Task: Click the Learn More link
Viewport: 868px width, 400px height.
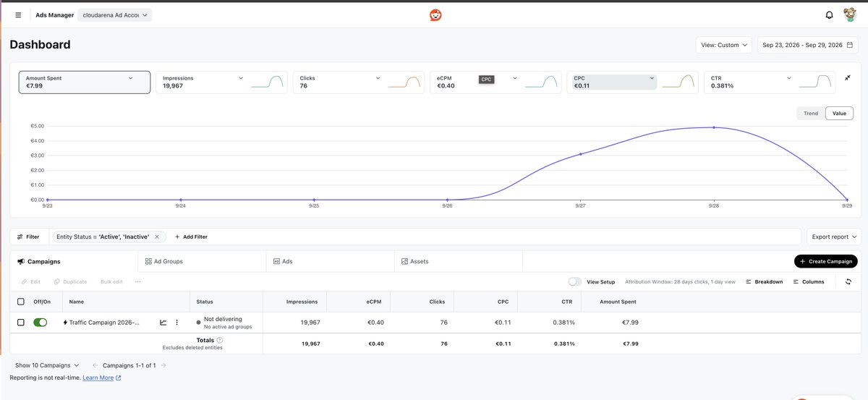Action: (101, 378)
